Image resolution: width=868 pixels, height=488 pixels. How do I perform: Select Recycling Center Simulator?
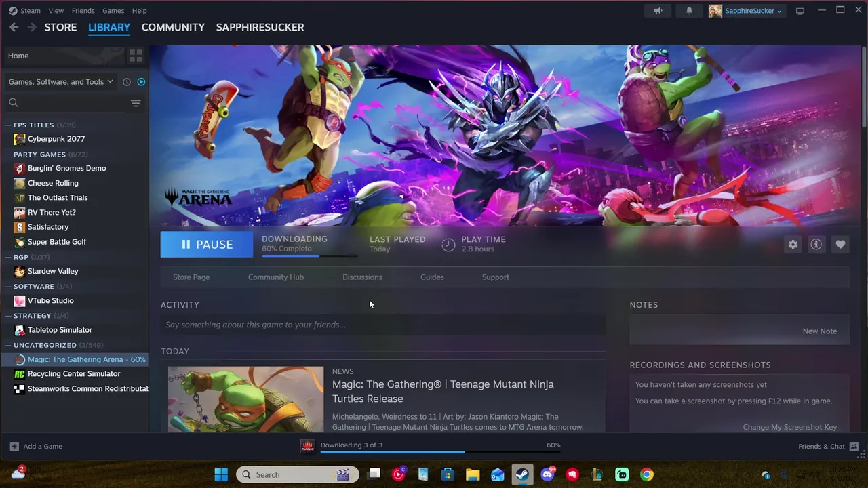tap(75, 374)
